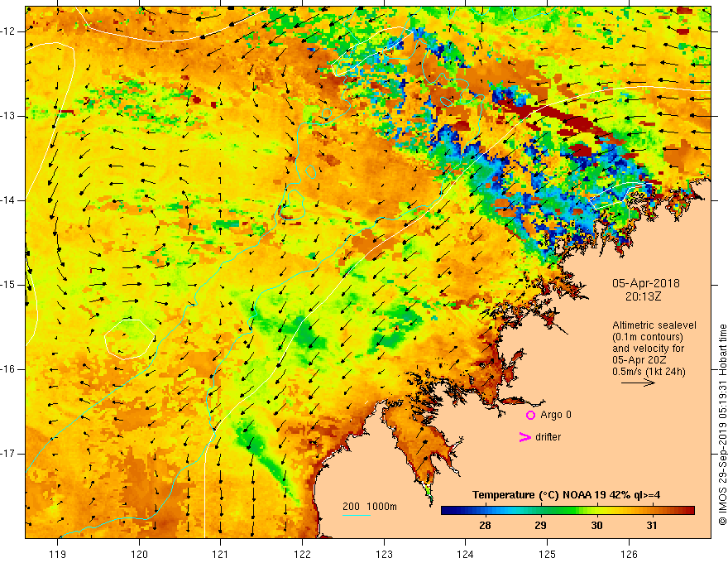Click the '-13' latitude axis label

tap(8, 116)
